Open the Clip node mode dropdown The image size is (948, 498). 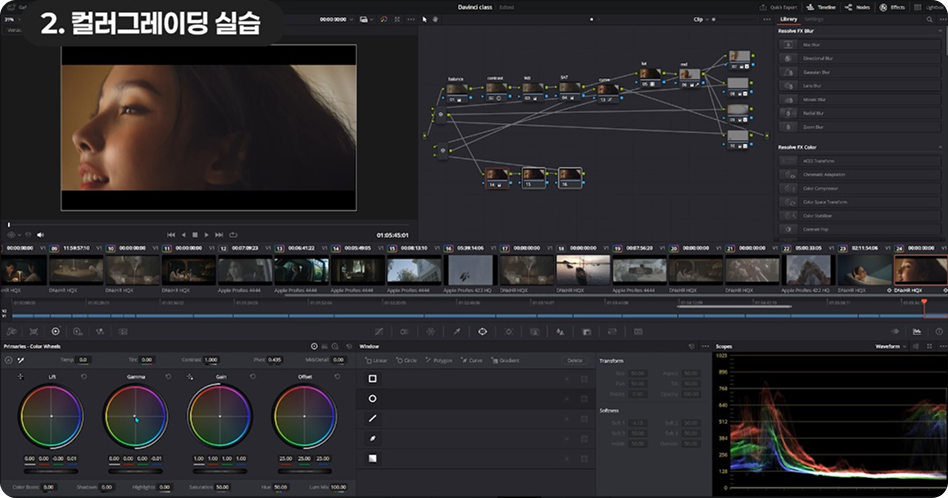coord(703,19)
